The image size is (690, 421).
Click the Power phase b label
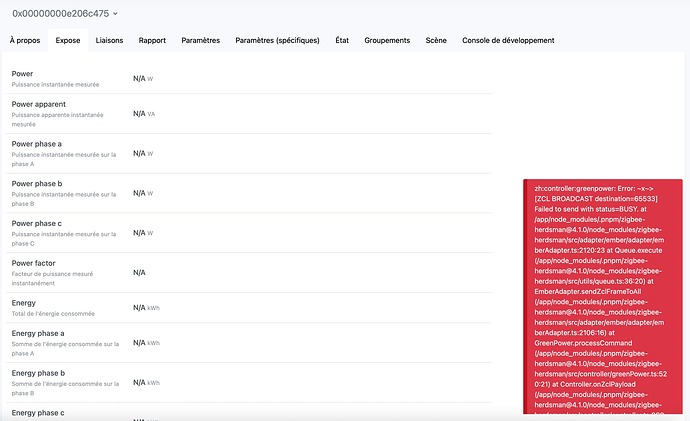click(37, 183)
